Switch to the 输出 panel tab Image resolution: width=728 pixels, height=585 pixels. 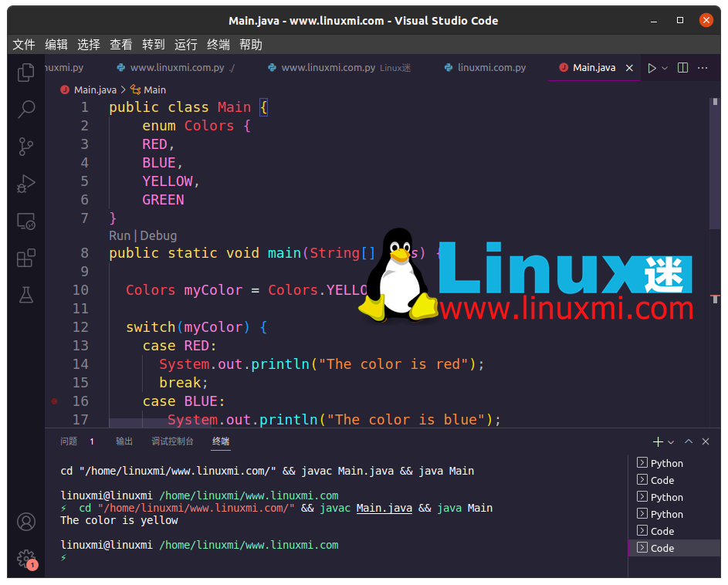tap(124, 441)
